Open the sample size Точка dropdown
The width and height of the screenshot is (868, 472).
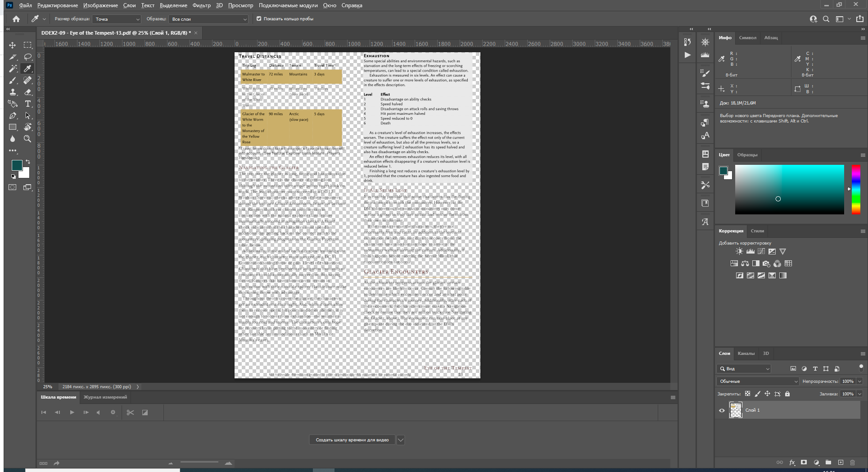(x=117, y=19)
